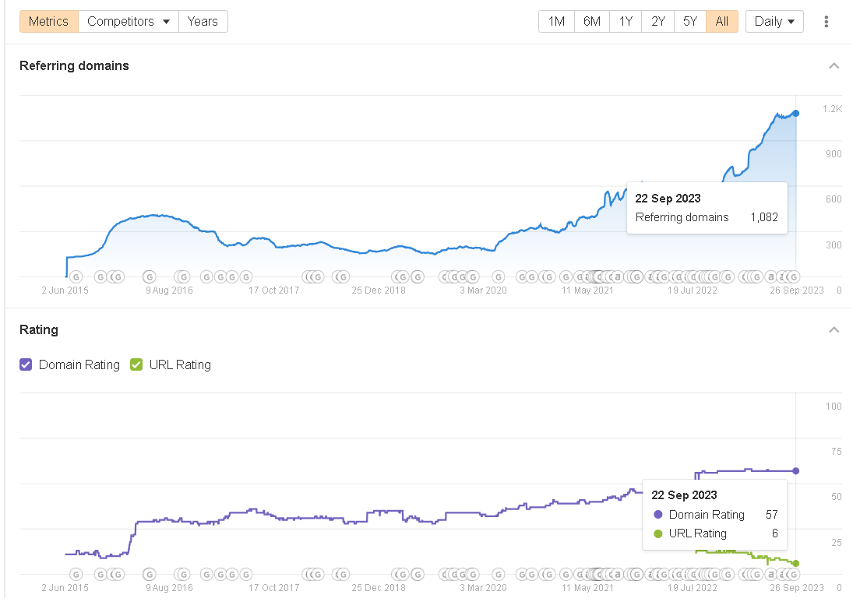Viewport: 860px width, 616px height.
Task: Switch to the Years tab
Action: click(x=203, y=22)
